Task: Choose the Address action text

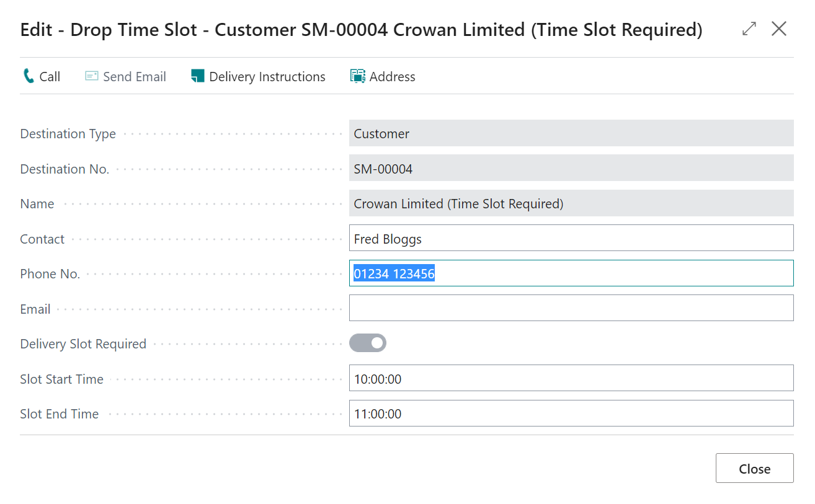Action: tap(392, 77)
